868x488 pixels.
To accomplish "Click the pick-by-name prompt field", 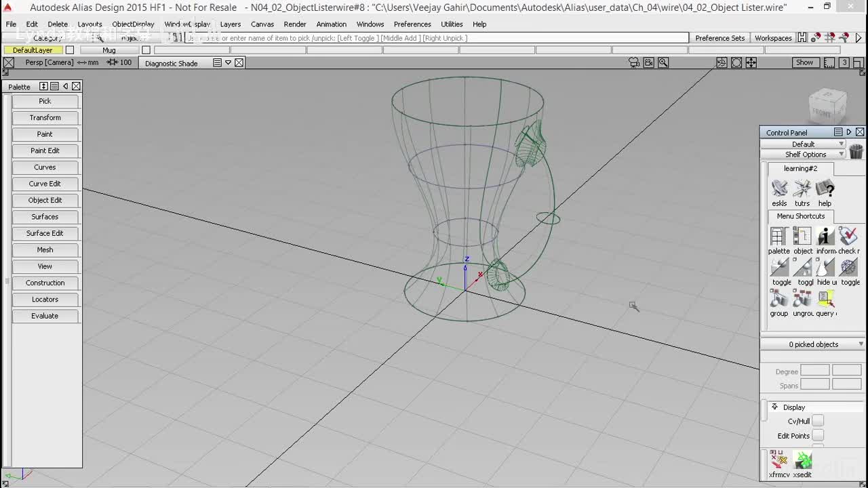I will [437, 38].
